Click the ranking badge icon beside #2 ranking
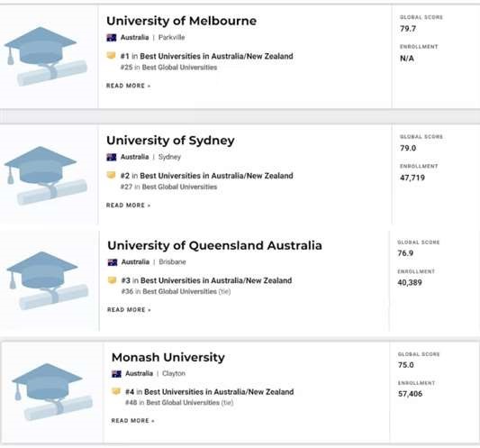Viewport: 480px width, 448px height. pos(111,175)
